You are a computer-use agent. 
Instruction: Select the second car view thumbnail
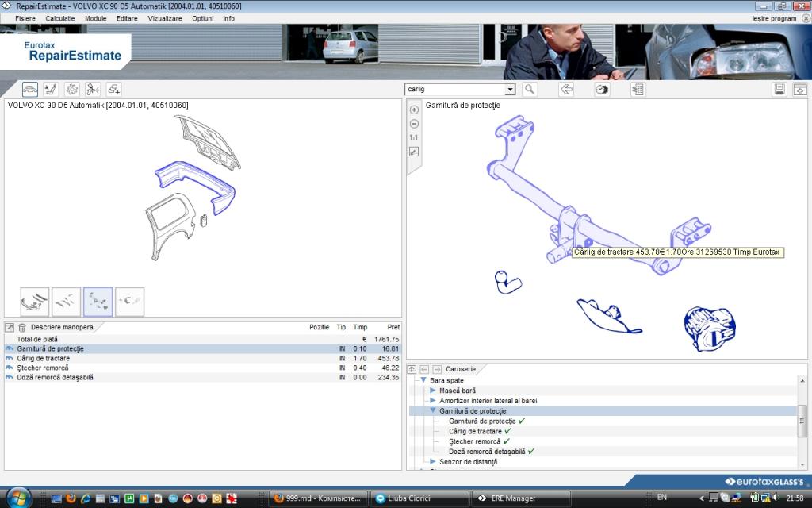click(67, 302)
